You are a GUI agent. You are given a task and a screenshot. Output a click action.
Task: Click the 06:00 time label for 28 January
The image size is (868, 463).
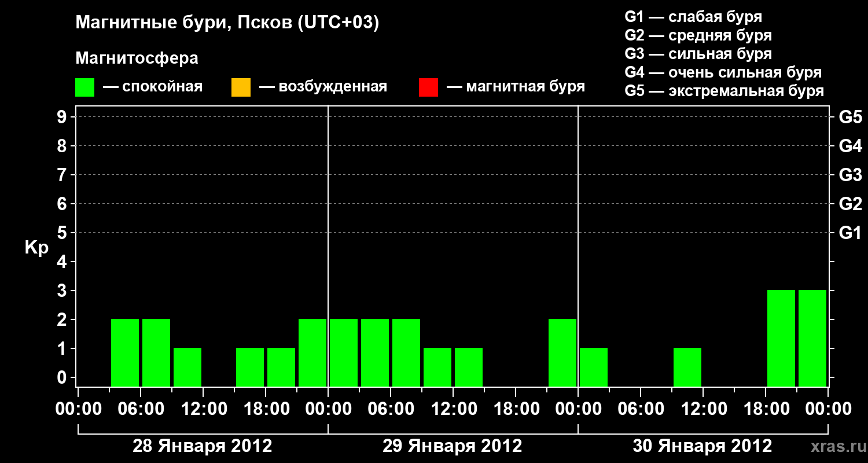coord(141,409)
